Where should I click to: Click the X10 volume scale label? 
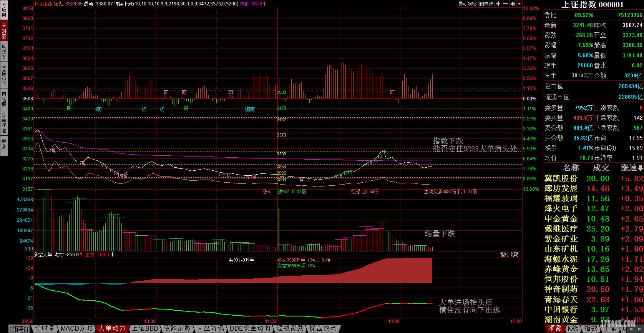(29, 249)
